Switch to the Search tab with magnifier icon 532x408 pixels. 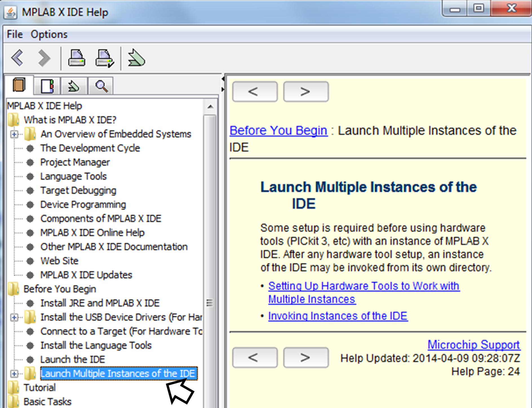click(x=101, y=85)
